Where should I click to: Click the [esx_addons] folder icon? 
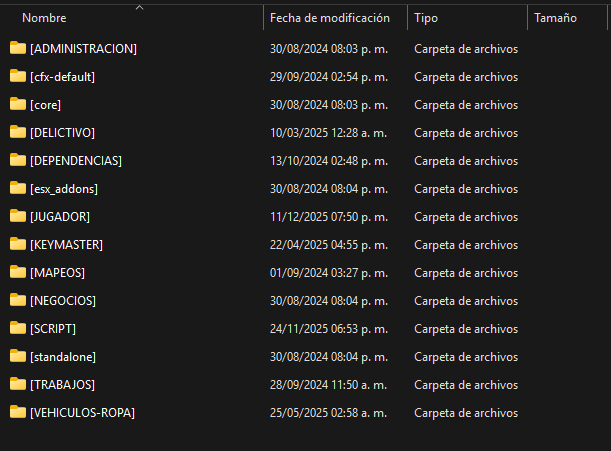click(x=18, y=189)
